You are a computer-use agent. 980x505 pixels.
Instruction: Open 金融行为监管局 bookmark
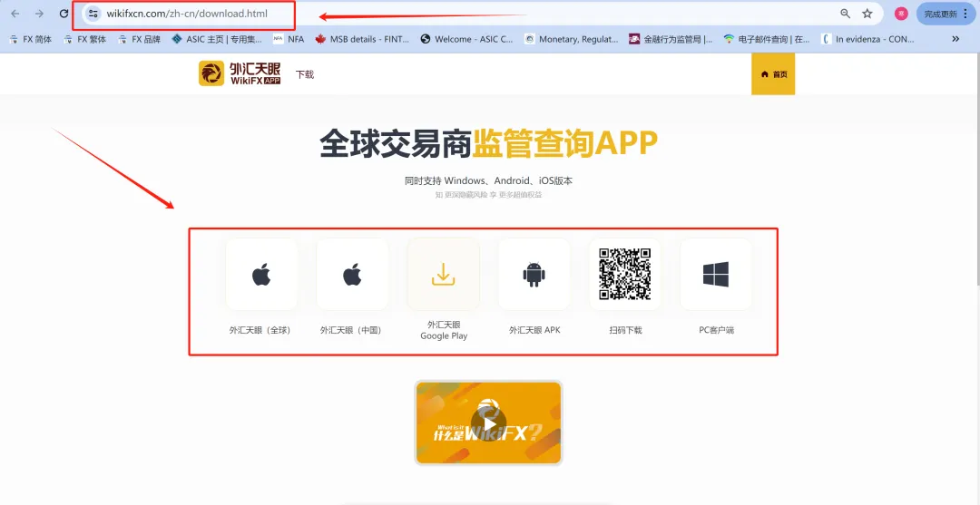click(671, 39)
